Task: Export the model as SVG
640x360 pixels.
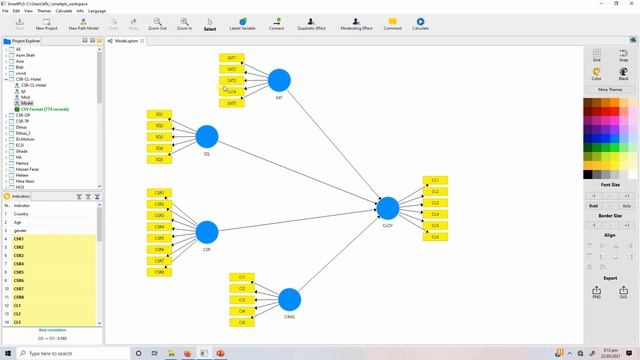Action: click(623, 292)
